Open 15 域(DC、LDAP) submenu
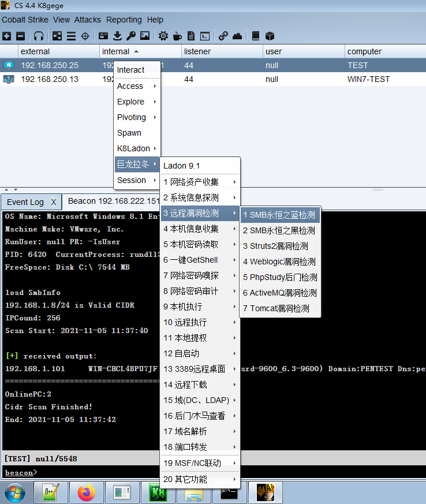426x504 pixels. tap(200, 400)
